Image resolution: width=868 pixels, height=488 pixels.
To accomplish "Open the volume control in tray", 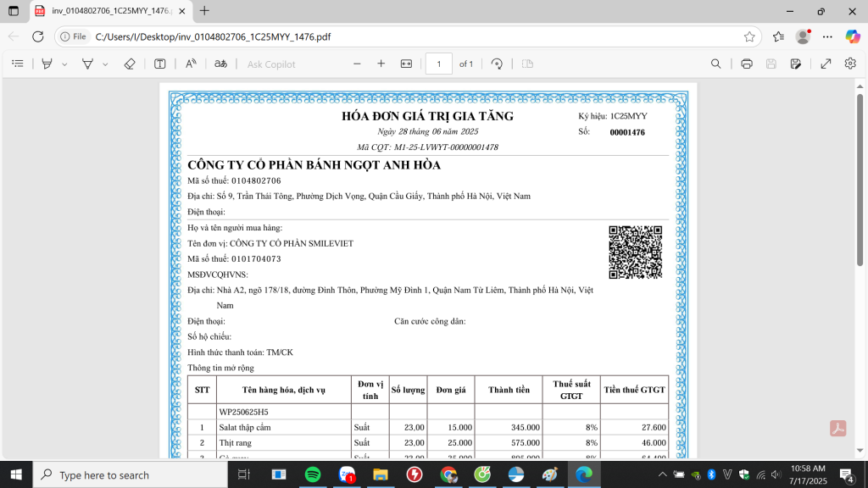I will 776,474.
